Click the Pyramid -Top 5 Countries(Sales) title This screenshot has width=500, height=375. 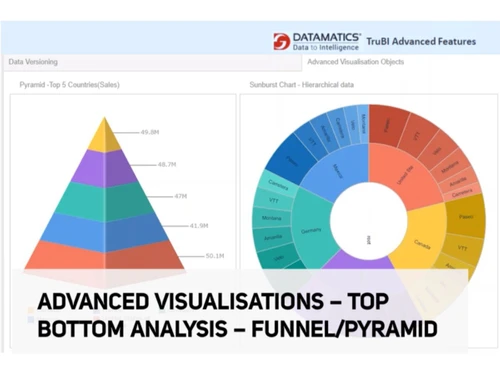coord(69,85)
